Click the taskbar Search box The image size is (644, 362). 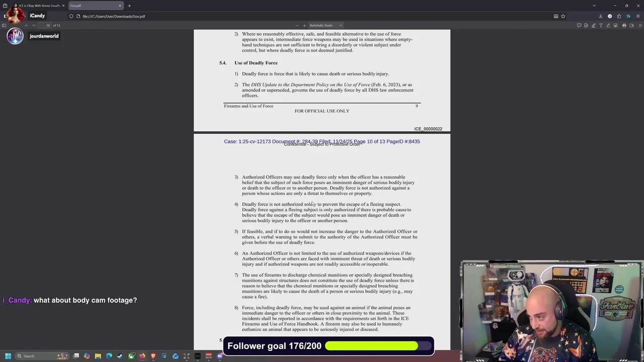[41, 356]
